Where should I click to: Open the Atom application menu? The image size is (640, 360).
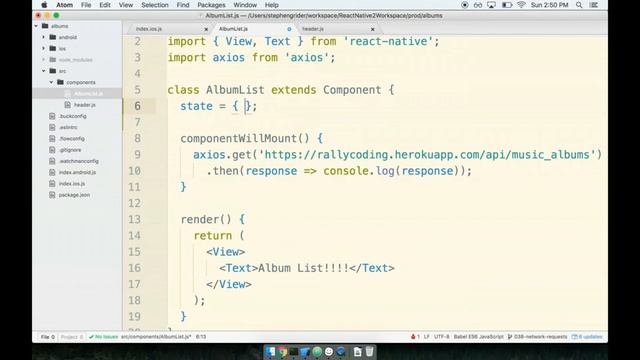click(64, 5)
